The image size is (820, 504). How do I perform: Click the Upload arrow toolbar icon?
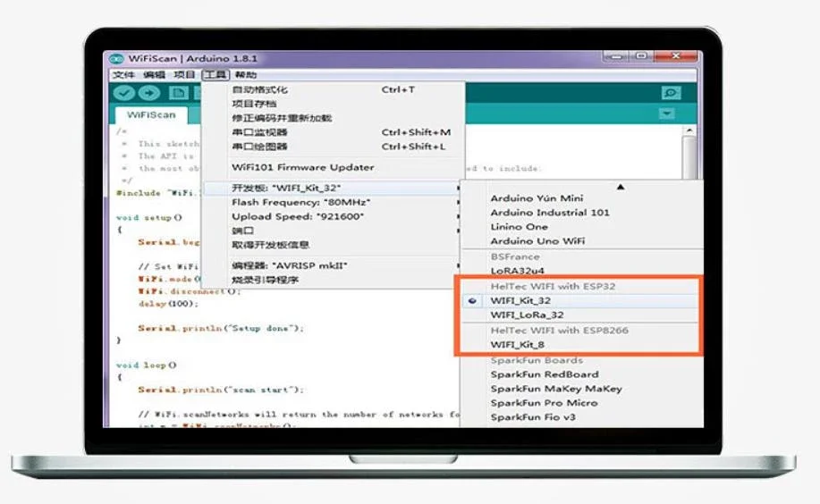pyautogui.click(x=149, y=93)
